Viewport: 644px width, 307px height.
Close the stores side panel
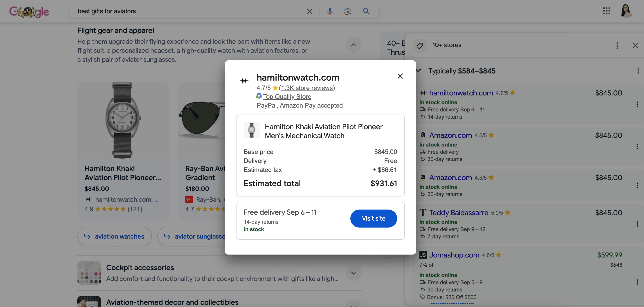635,45
